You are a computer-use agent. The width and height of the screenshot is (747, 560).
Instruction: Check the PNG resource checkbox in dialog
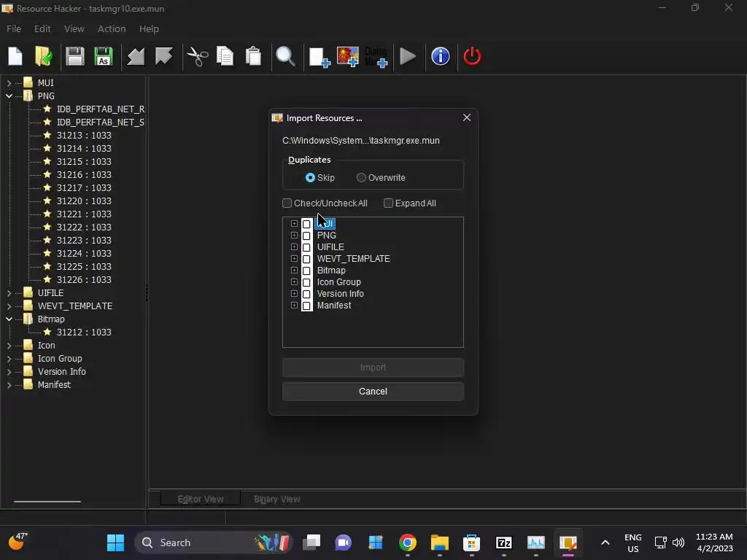coord(307,236)
